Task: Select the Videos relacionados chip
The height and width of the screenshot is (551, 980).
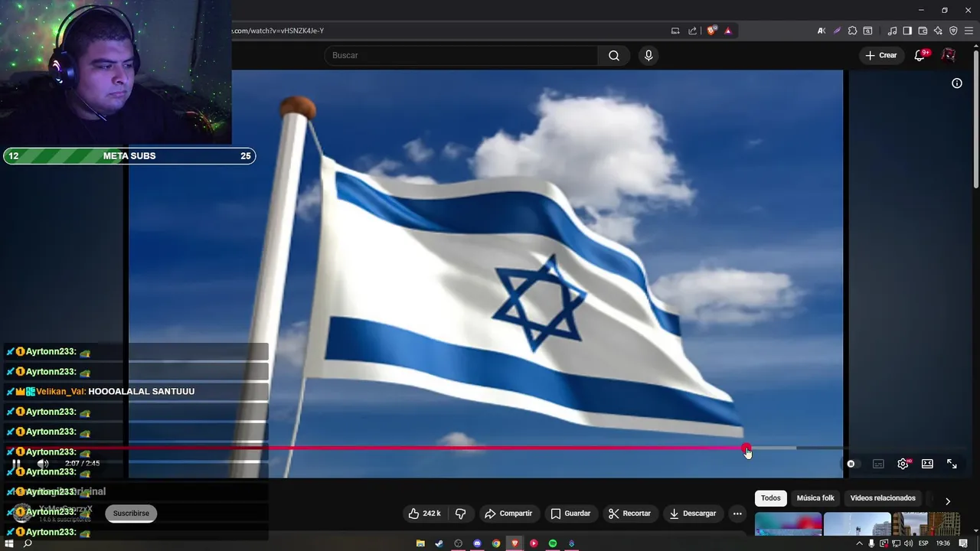Action: (x=883, y=498)
